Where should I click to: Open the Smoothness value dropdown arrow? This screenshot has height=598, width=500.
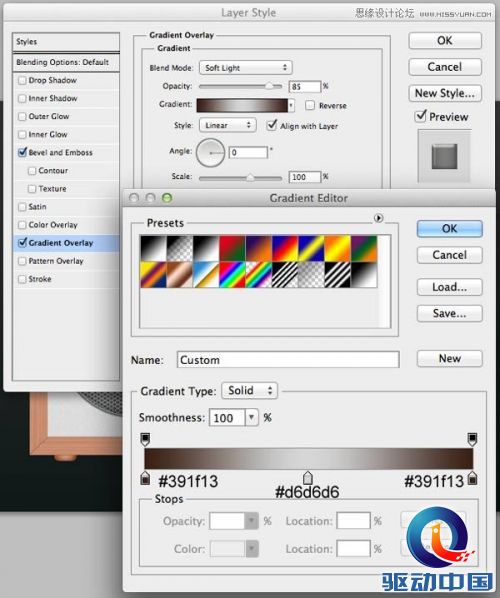[251, 417]
